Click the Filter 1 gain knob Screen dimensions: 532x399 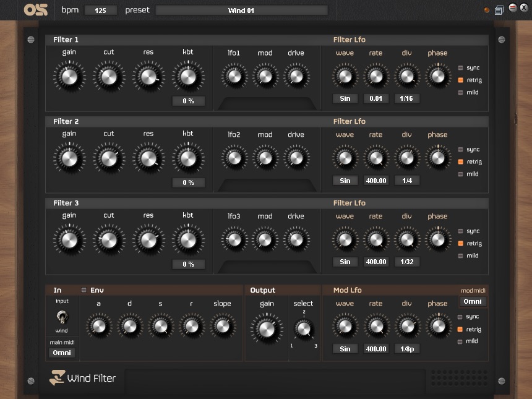[x=69, y=77]
